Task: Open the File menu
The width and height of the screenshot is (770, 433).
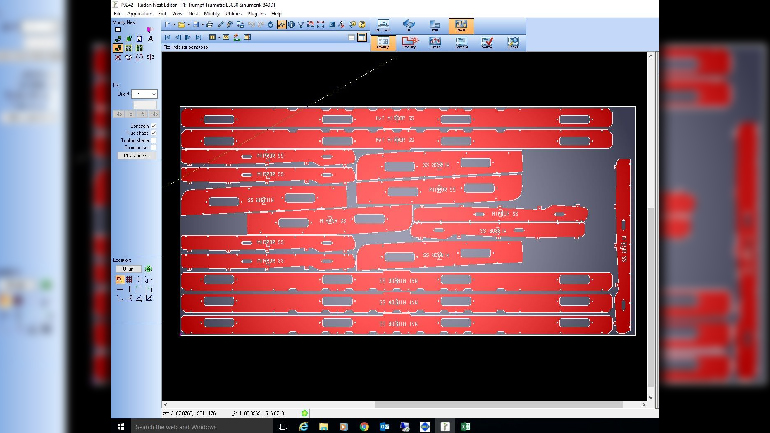Action: pyautogui.click(x=117, y=13)
